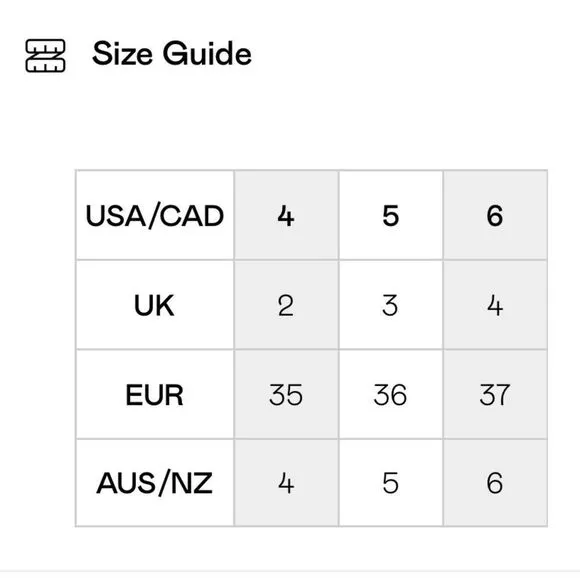Tap AUS/NZ size 4 cell
This screenshot has height=580, width=580.
[x=286, y=483]
